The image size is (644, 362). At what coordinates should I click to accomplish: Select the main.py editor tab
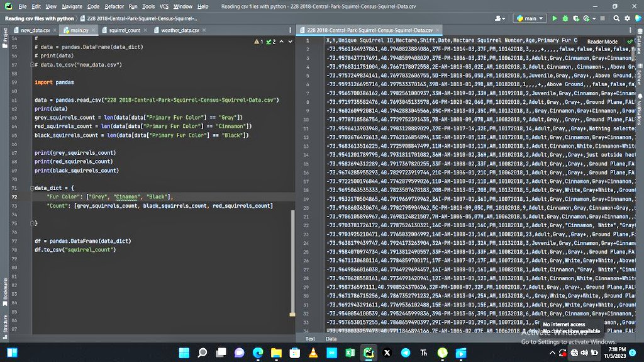[x=79, y=30]
